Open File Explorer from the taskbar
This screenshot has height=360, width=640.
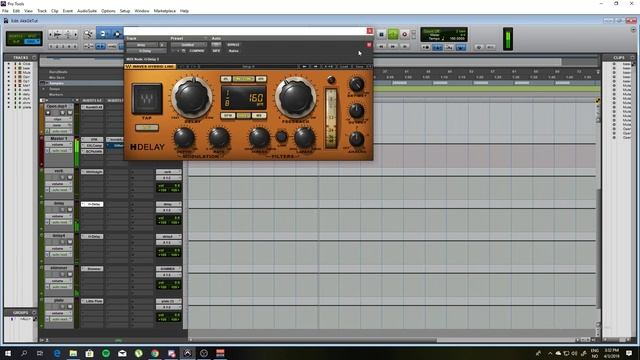pyautogui.click(x=73, y=353)
